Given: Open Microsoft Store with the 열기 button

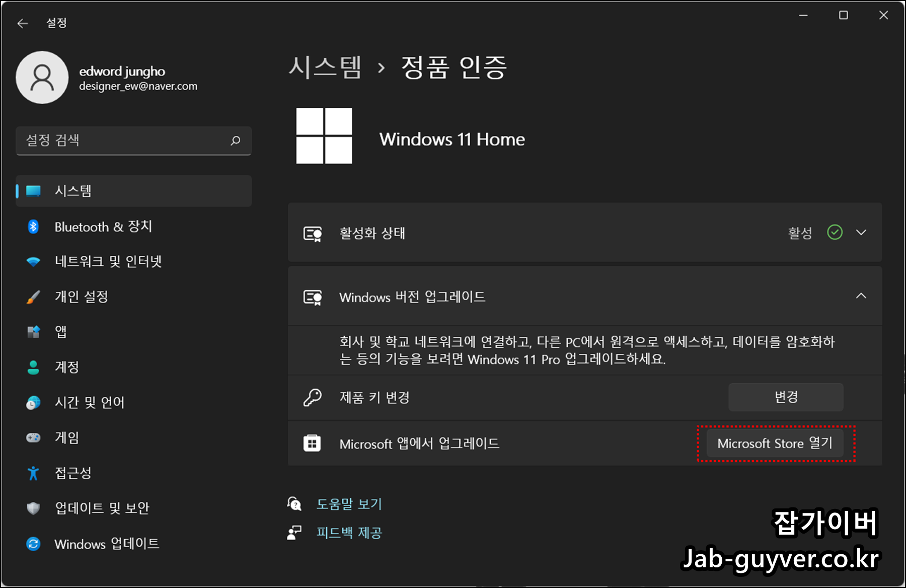Looking at the screenshot, I should (x=776, y=444).
